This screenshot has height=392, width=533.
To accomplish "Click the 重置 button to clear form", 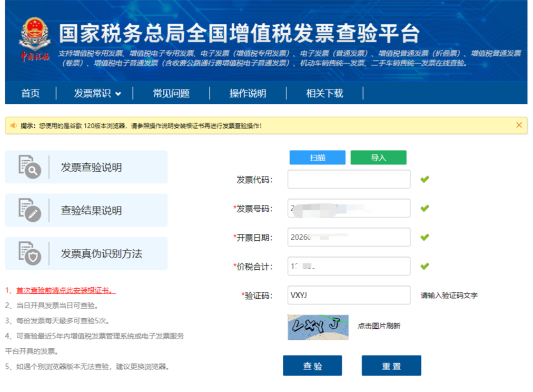I will [x=391, y=366].
